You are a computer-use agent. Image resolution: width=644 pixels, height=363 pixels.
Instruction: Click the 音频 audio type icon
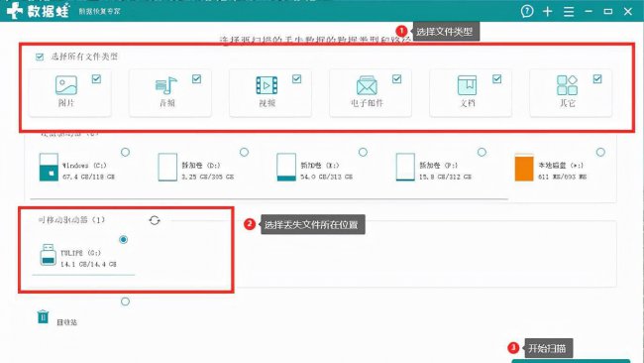165,85
